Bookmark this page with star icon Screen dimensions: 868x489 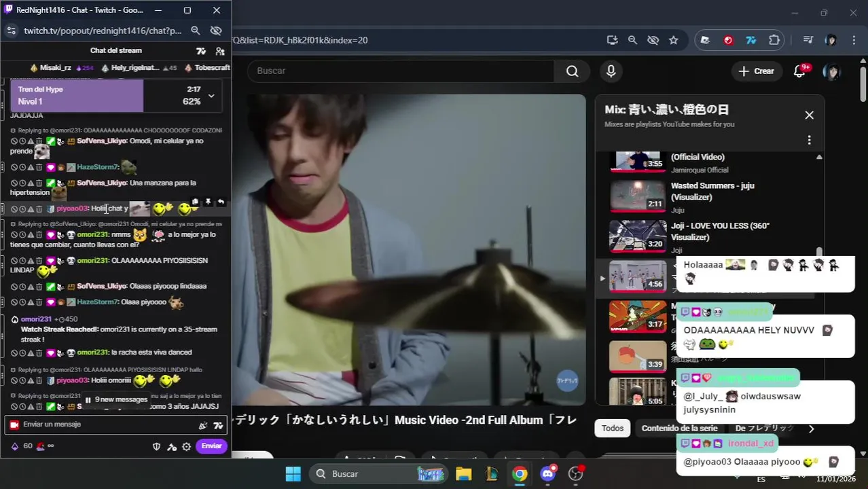673,40
